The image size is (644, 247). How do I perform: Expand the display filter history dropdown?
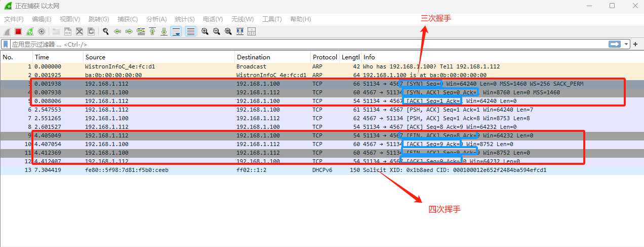(627, 44)
